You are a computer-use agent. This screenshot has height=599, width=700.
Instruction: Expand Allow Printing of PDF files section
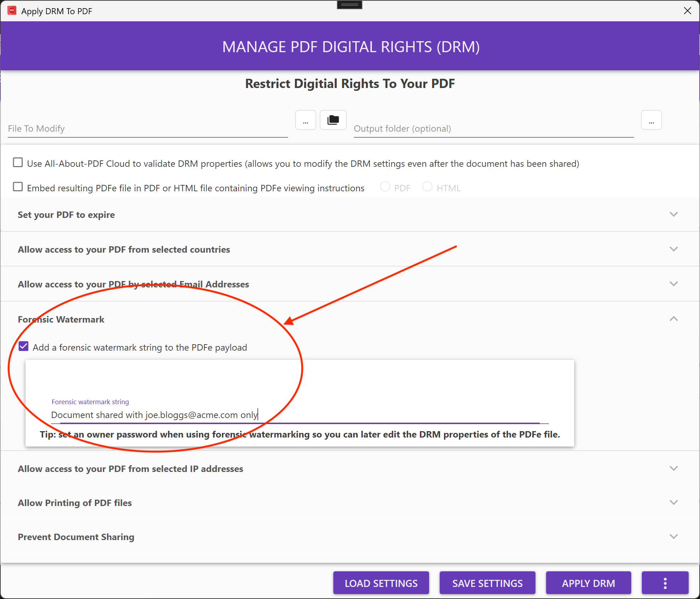click(x=673, y=502)
